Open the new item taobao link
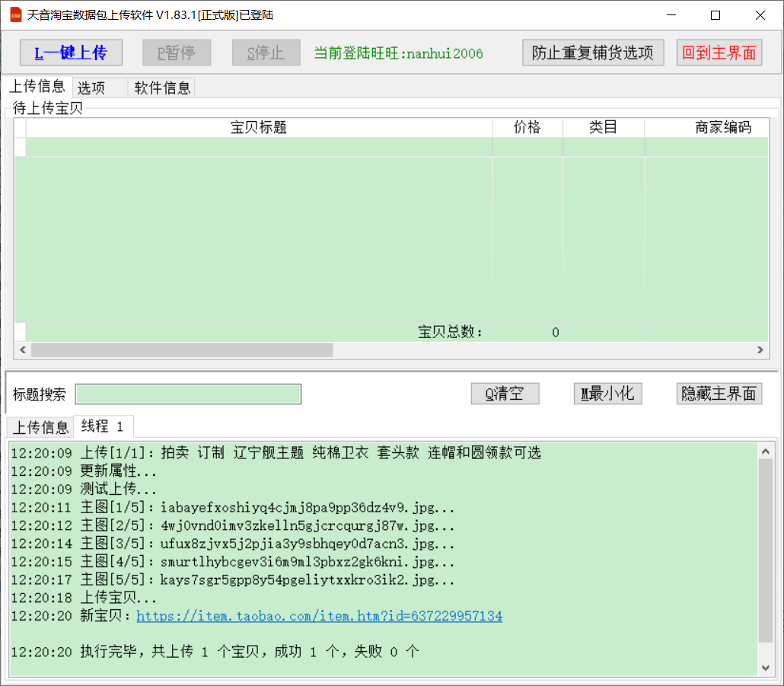This screenshot has height=686, width=784. coord(319,616)
